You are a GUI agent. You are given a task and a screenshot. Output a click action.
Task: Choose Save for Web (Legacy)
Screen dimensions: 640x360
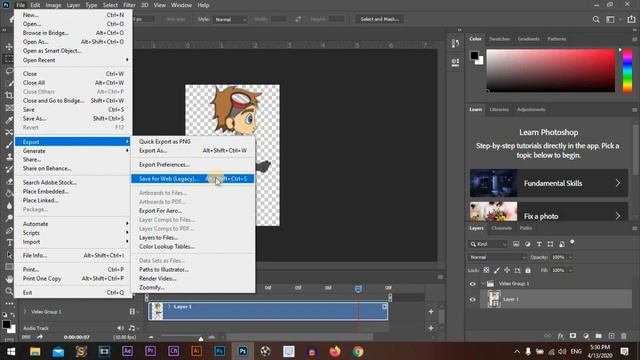coord(193,179)
